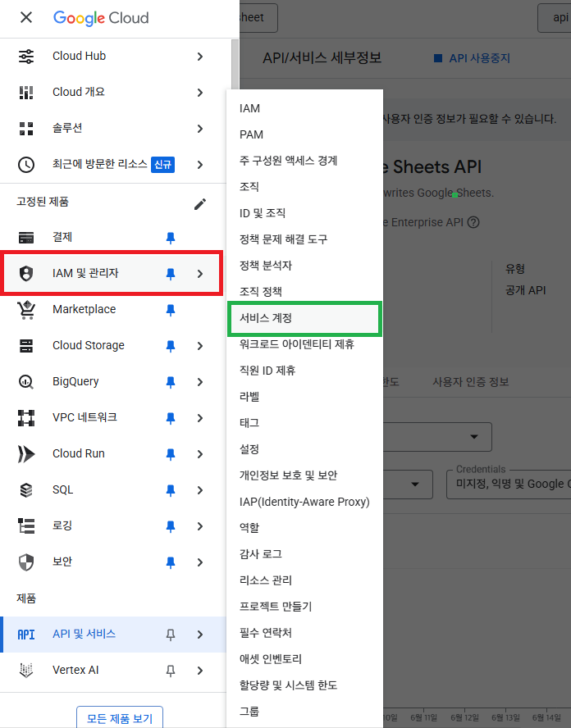The image size is (571, 728).
Task: Expand the Cloud 개요 submenu chevron
Action: 200,93
